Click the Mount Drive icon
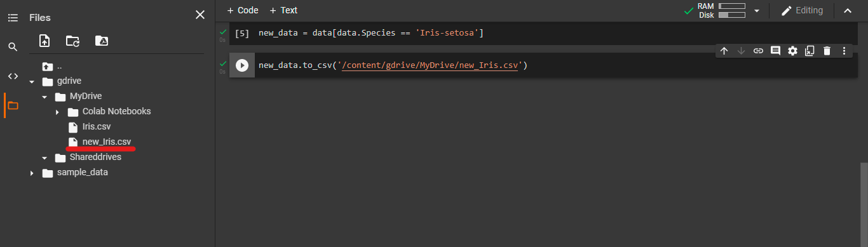The width and height of the screenshot is (868, 247). (101, 41)
